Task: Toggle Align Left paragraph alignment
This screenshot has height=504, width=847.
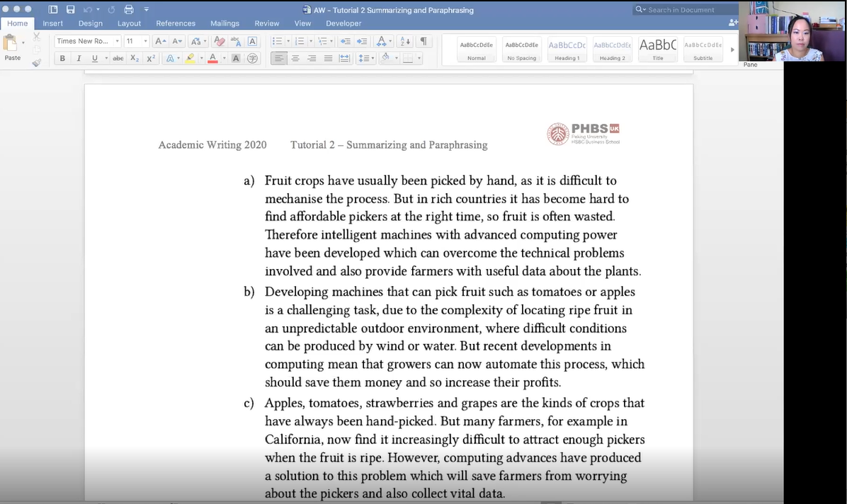Action: click(x=279, y=58)
